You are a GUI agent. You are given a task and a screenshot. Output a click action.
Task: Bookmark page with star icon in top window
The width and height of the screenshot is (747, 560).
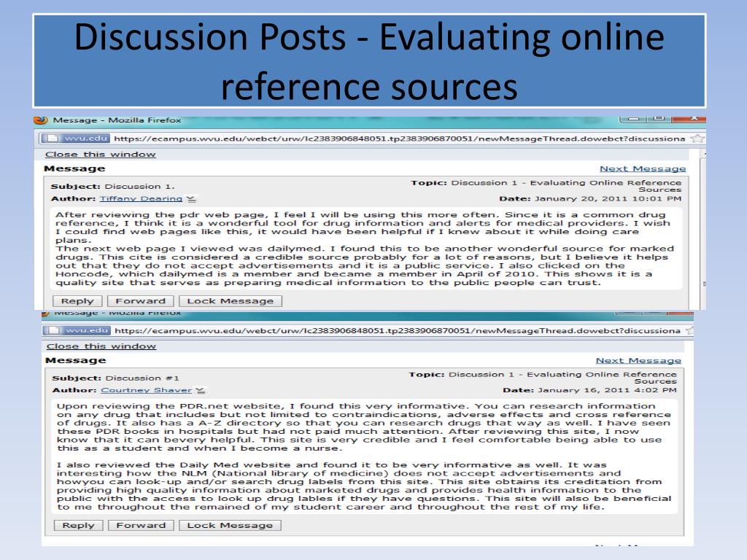tap(697, 139)
